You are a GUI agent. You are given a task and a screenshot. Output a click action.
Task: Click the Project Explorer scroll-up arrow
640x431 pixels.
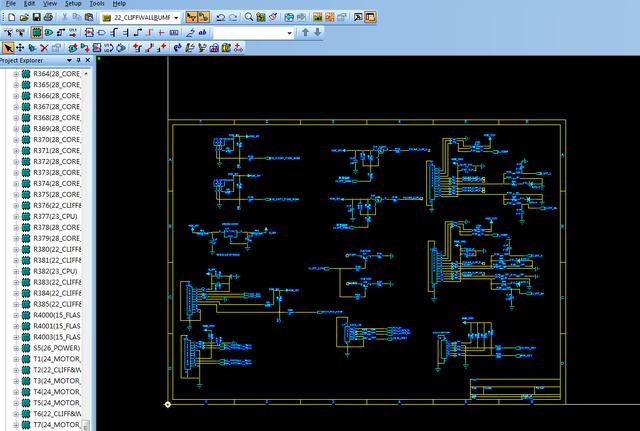(x=86, y=74)
